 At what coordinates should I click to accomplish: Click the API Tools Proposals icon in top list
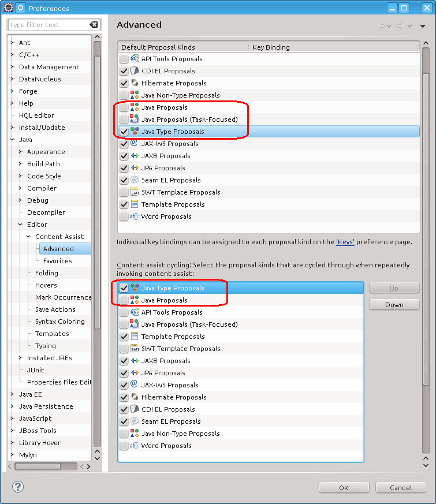pyautogui.click(x=135, y=59)
